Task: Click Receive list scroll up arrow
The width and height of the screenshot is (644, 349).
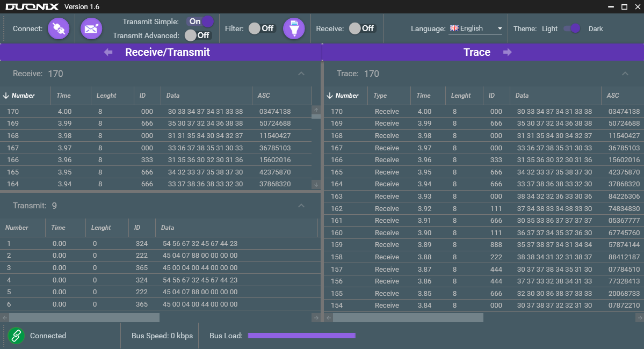Action: (x=316, y=110)
